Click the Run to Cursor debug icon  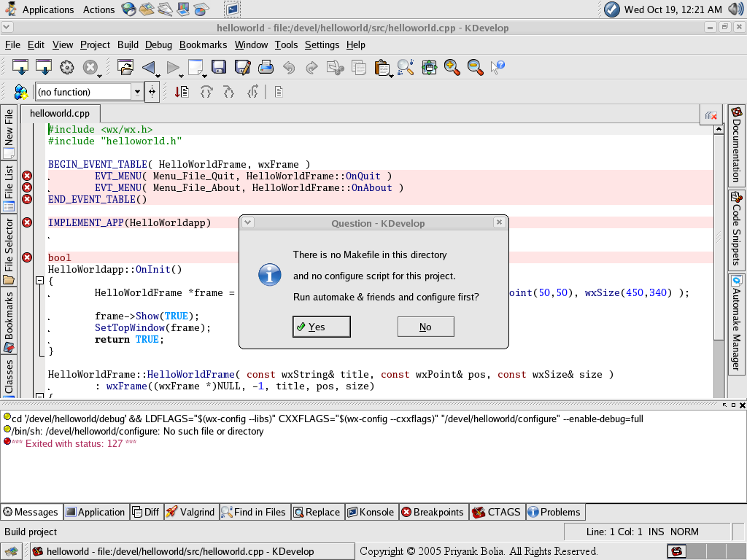182,91
